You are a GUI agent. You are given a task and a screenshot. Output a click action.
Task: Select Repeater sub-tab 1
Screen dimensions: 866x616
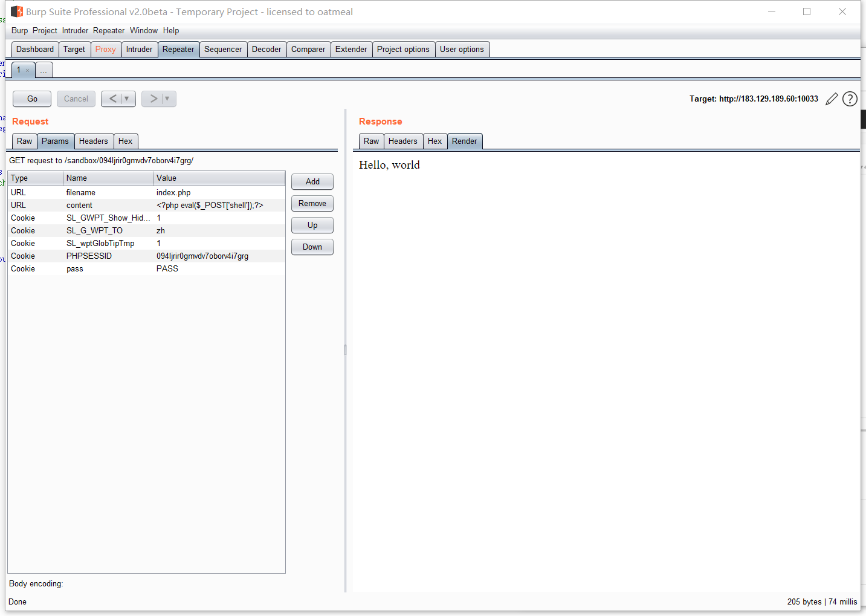[19, 70]
